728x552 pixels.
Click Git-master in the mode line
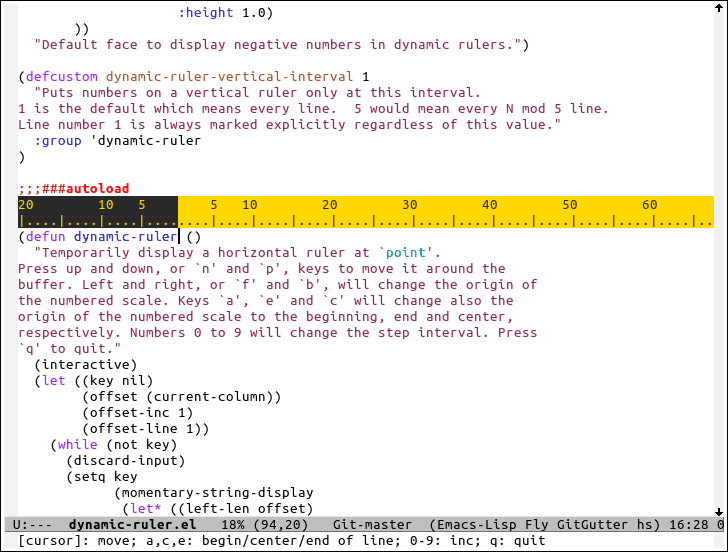tap(372, 525)
